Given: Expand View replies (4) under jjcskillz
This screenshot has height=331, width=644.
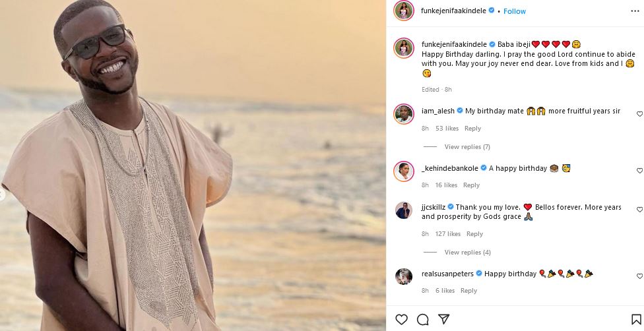Looking at the screenshot, I should coord(467,252).
